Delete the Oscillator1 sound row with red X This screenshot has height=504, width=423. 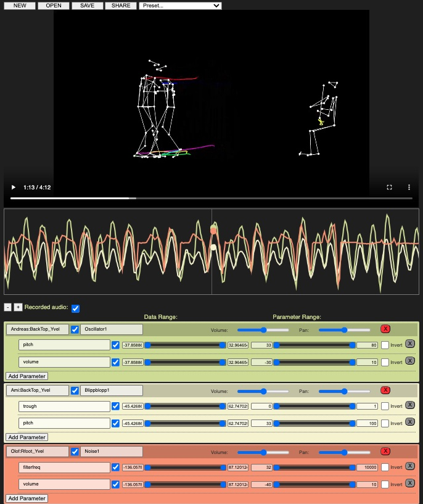pos(385,329)
